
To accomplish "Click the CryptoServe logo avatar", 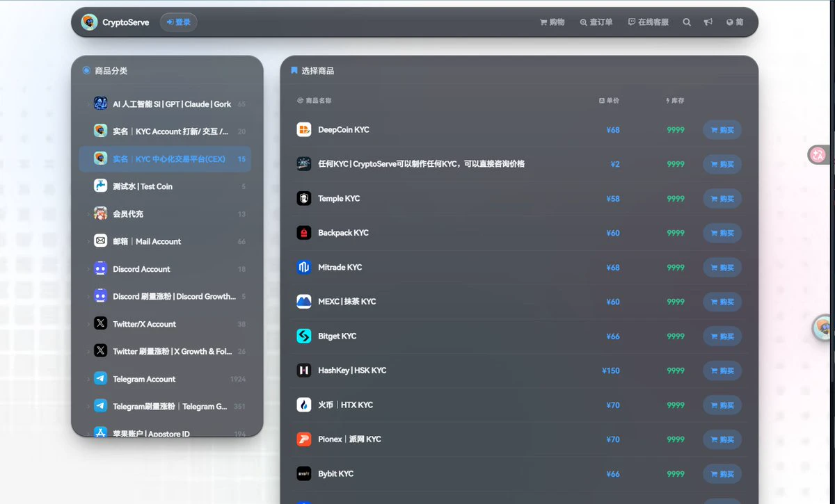I will click(89, 22).
